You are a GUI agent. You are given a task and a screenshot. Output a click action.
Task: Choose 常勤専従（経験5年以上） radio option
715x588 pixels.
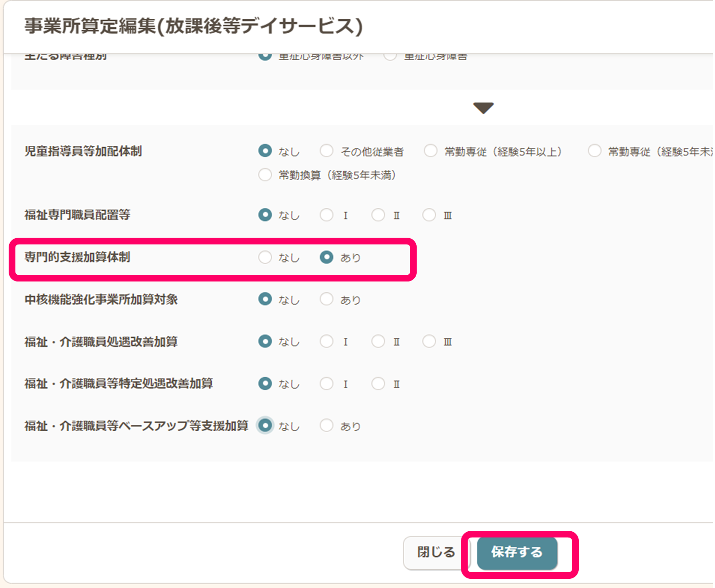point(431,151)
